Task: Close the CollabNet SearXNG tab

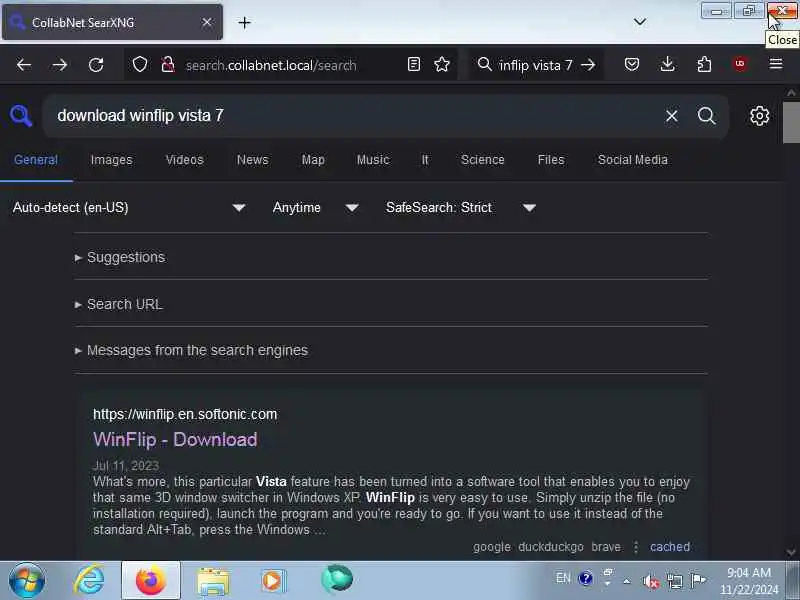Action: coord(207,22)
